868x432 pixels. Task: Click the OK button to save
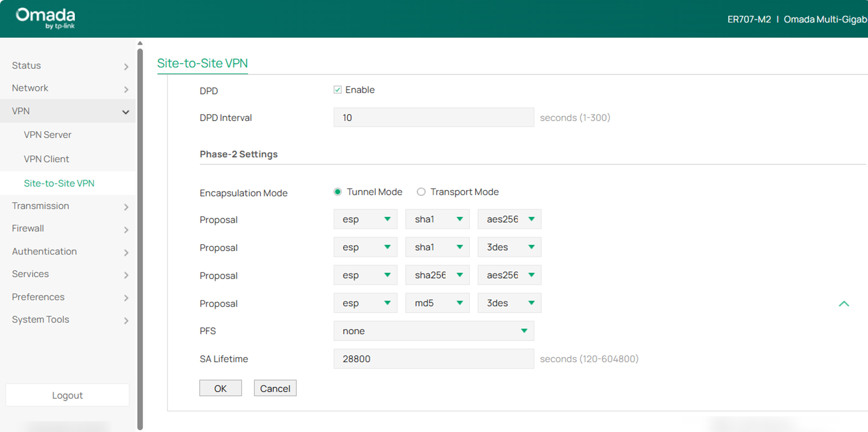[x=220, y=388]
